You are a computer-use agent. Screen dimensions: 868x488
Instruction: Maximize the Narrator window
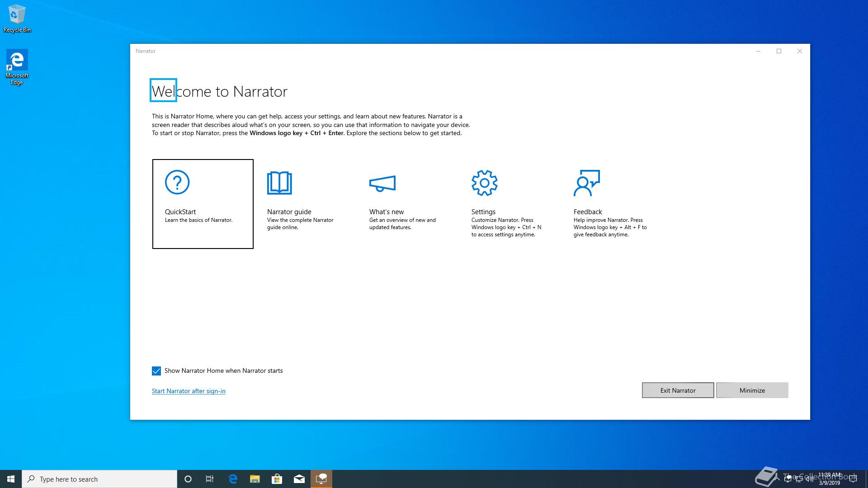point(779,51)
